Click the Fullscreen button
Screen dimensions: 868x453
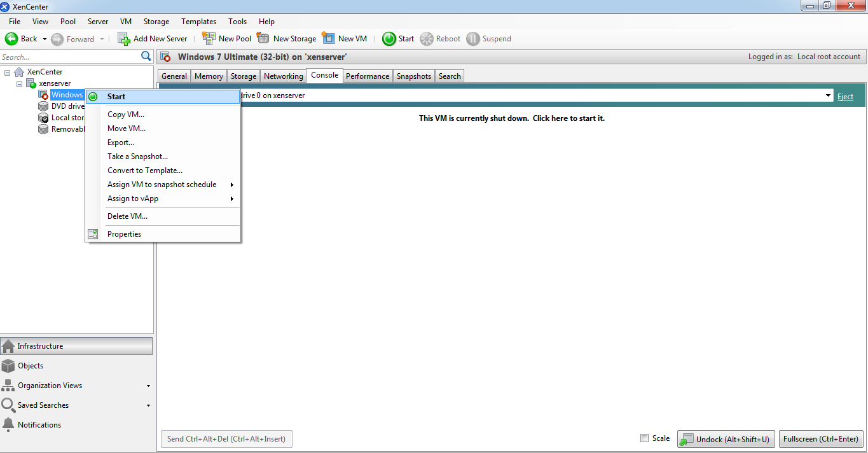(821, 439)
